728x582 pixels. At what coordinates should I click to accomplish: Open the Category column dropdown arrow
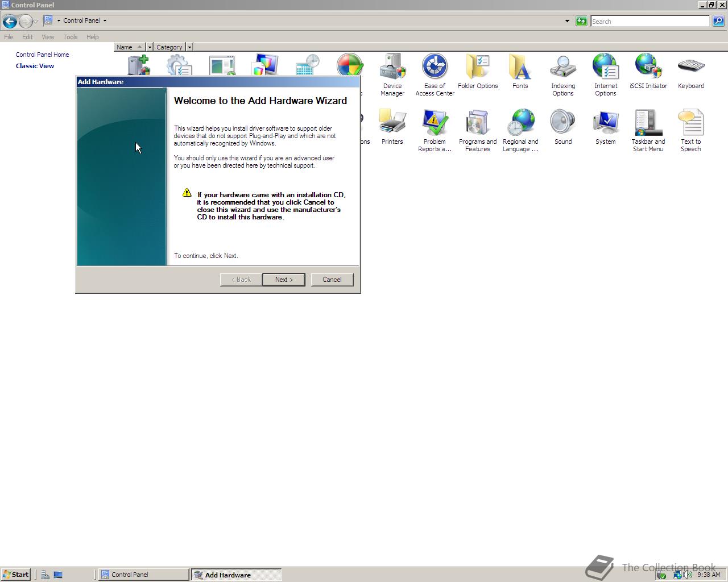[x=190, y=47]
